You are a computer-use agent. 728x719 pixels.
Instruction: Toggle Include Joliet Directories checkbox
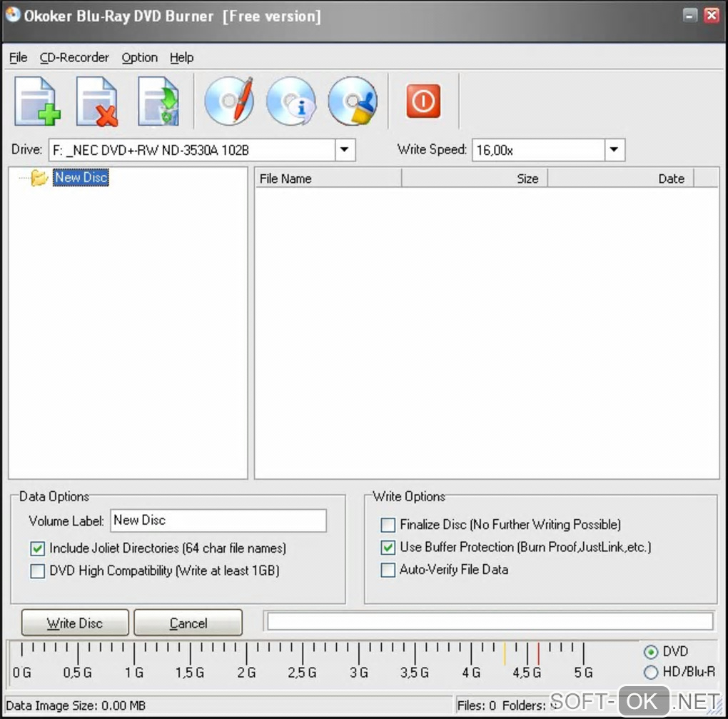pyautogui.click(x=38, y=549)
